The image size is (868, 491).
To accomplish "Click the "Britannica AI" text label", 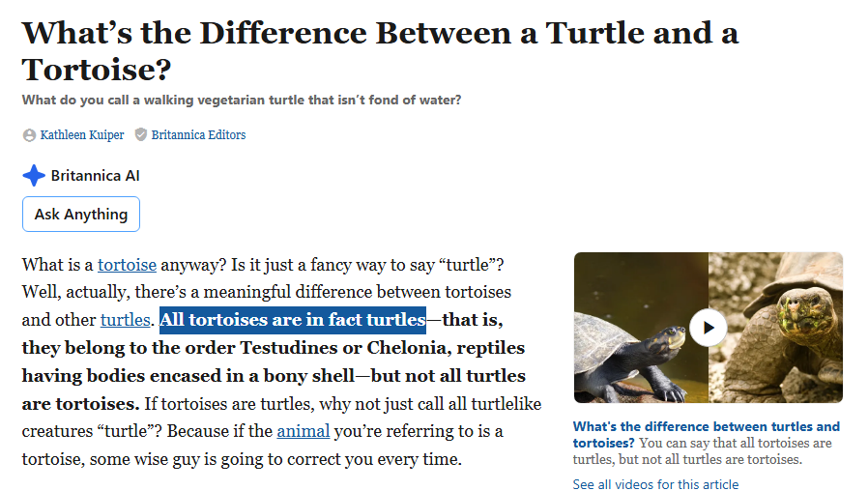I will 95,176.
